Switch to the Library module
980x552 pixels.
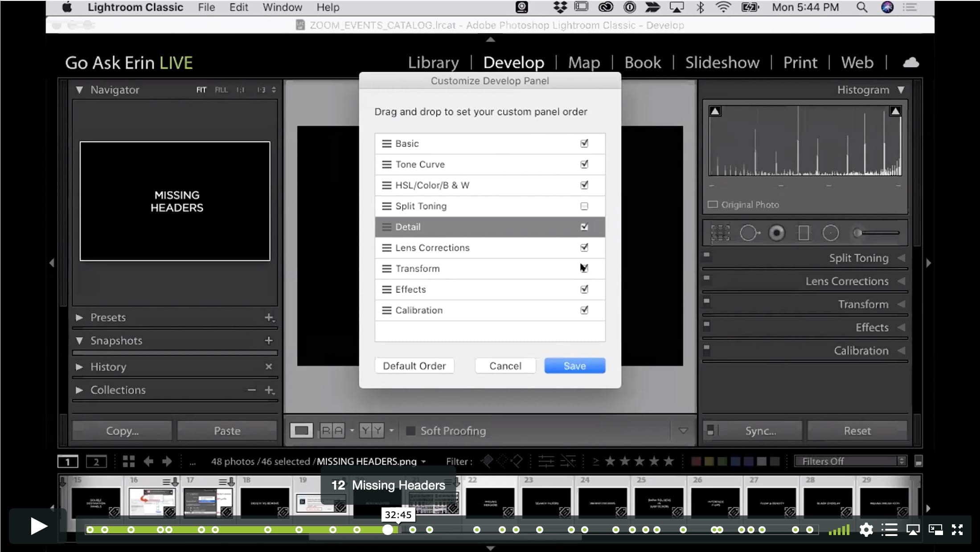click(x=433, y=62)
